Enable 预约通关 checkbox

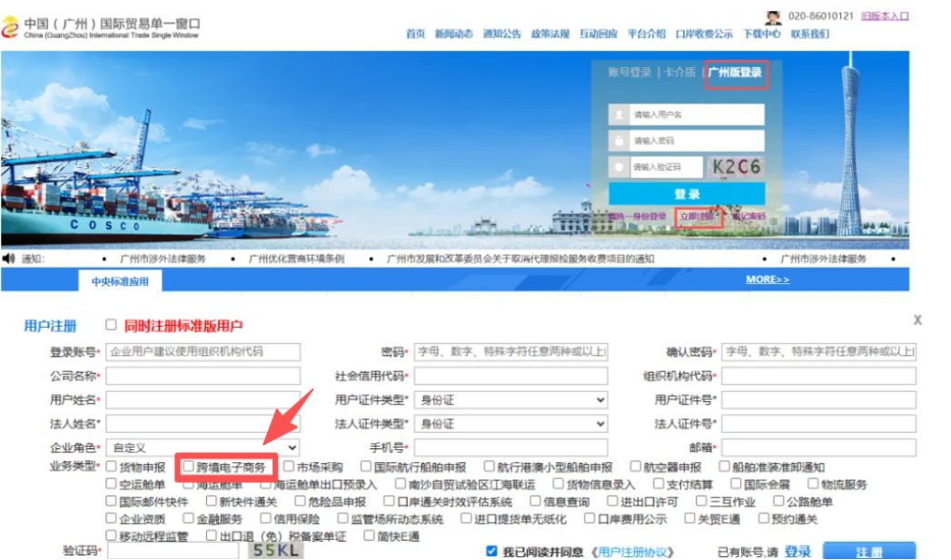coord(764,518)
